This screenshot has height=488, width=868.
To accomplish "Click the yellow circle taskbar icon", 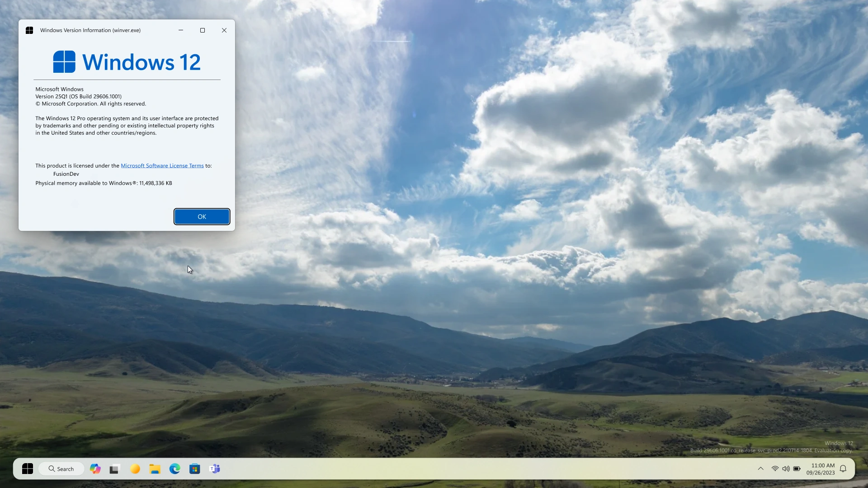I will pyautogui.click(x=135, y=469).
